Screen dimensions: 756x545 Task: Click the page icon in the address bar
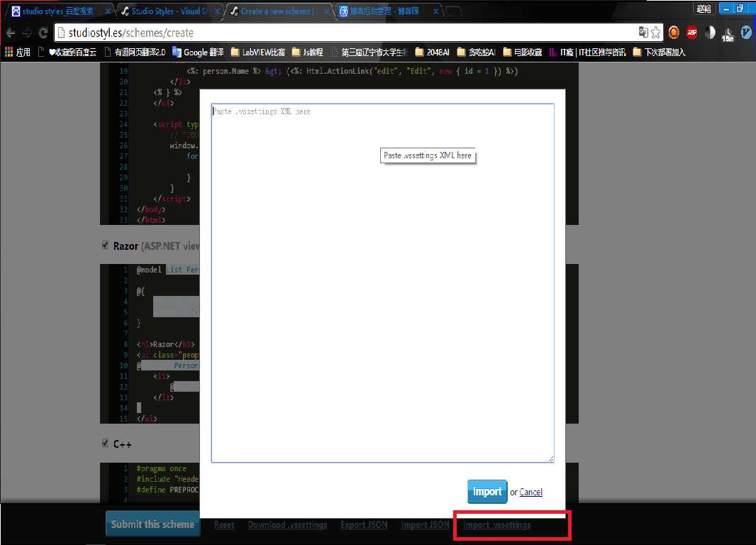click(61, 33)
